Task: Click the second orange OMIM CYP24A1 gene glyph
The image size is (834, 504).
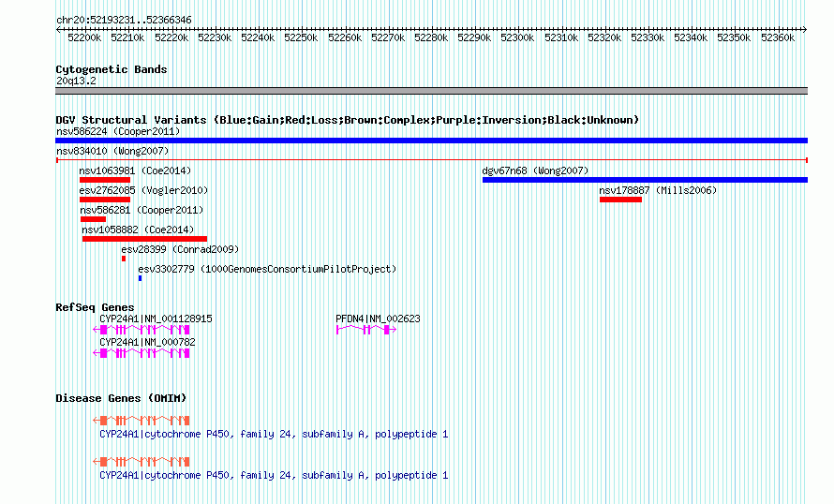Action: 141,462
